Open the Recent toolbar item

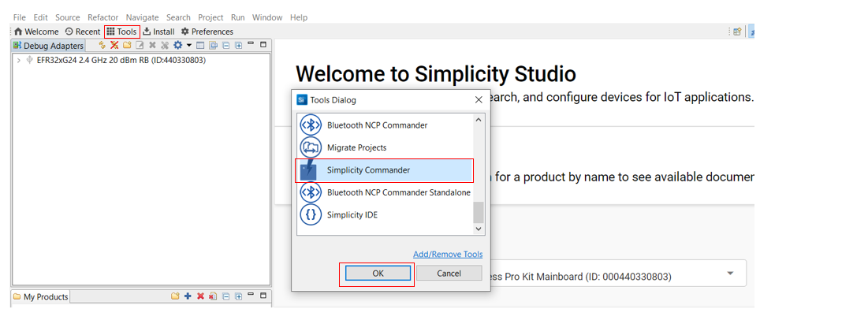83,32
